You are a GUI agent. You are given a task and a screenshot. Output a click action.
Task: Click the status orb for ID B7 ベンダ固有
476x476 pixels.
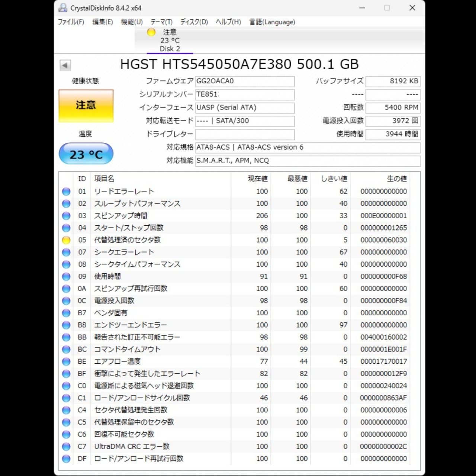click(66, 313)
